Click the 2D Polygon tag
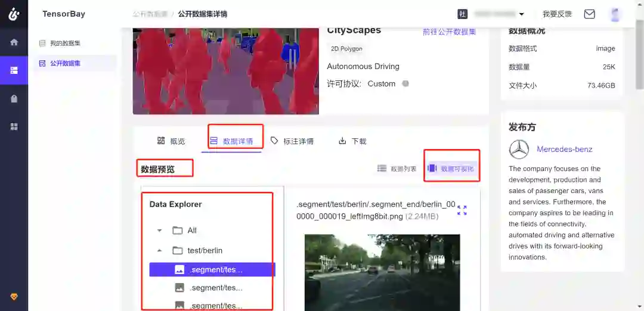 tap(346, 48)
